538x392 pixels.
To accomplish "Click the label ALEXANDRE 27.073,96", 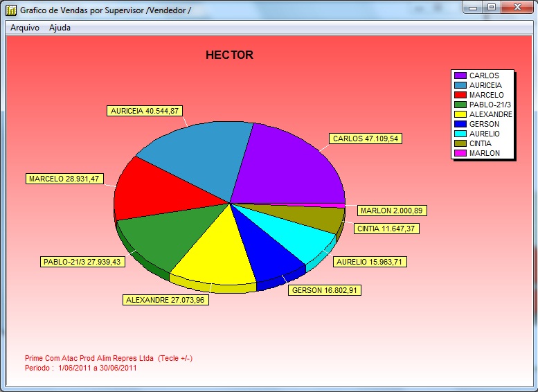I will (x=165, y=300).
